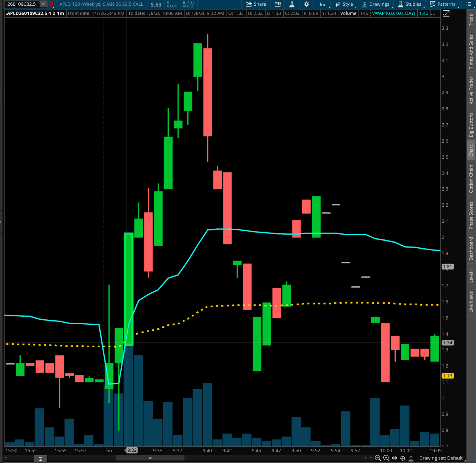The image size is (476, 463).
Task: Switch to the Option Chain side tab
Action: click(471, 179)
